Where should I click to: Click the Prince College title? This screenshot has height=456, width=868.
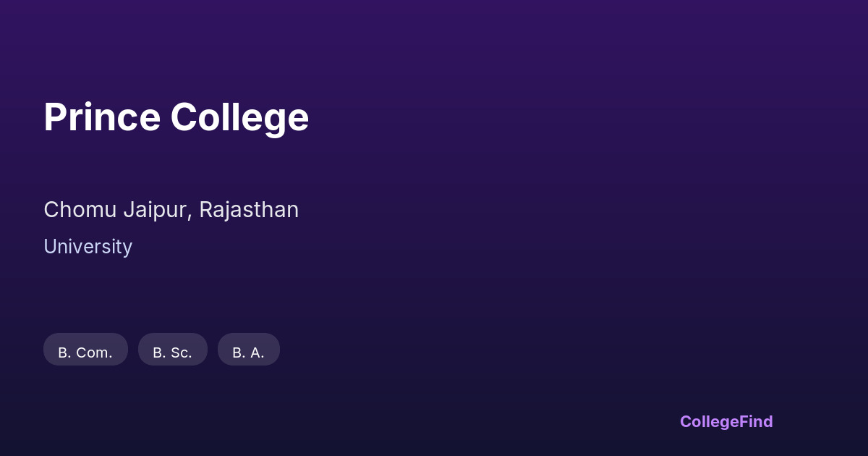tap(176, 117)
